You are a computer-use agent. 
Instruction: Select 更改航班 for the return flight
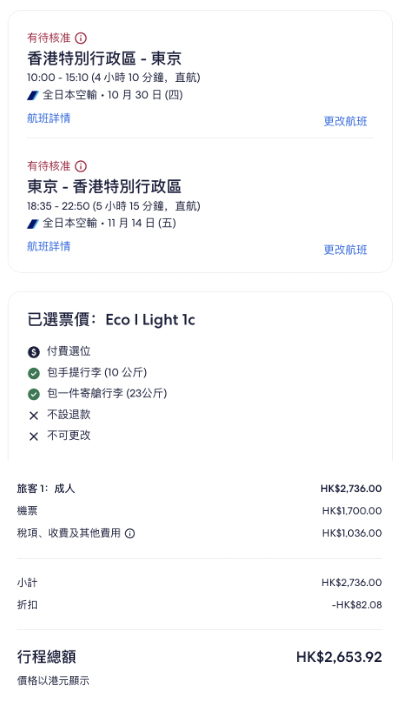point(345,250)
